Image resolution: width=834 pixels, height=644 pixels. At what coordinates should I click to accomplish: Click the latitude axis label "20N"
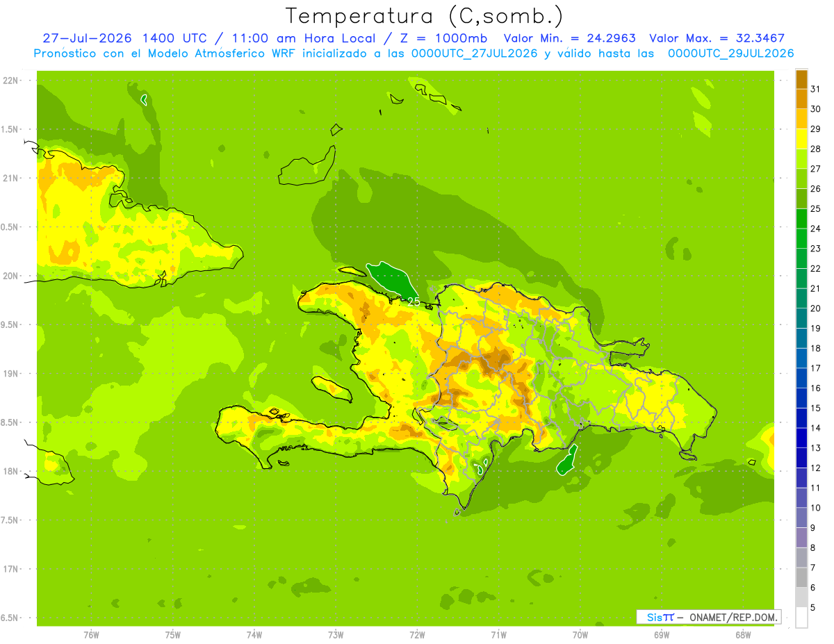click(x=9, y=276)
